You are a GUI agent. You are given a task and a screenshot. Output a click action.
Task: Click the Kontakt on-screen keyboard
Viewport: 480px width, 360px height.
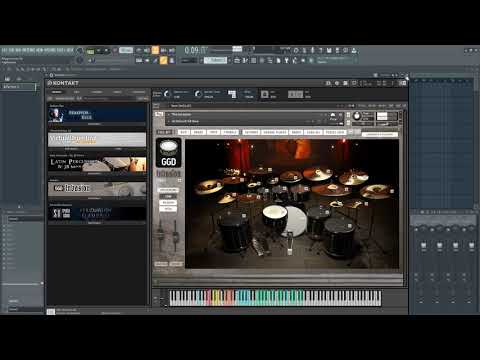(x=275, y=298)
